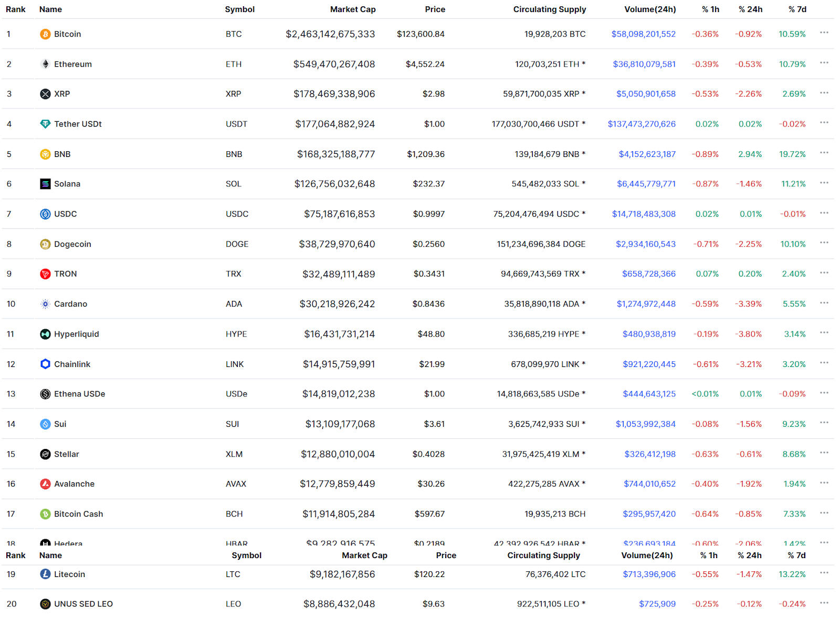Click the TRON red logo icon
This screenshot has width=840, height=618.
click(45, 274)
